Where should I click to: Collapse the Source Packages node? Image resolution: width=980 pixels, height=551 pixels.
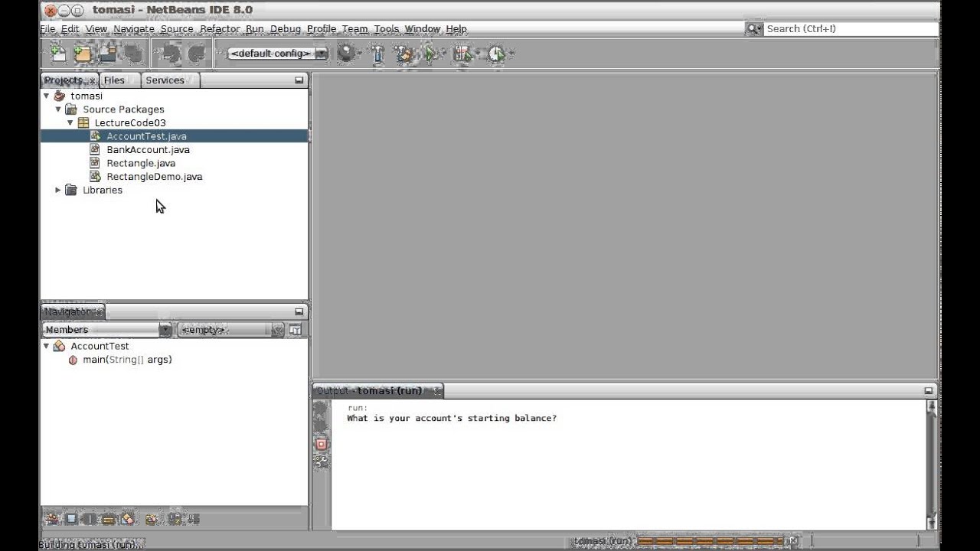58,109
